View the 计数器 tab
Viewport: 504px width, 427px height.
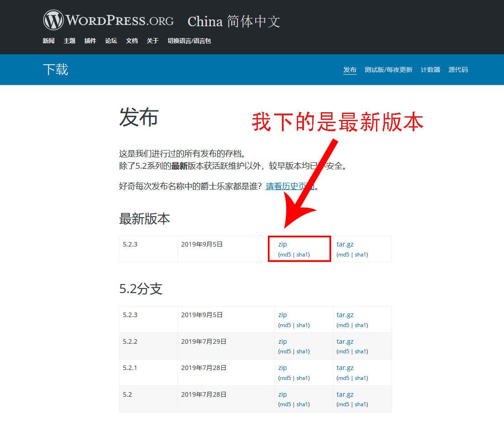(430, 70)
